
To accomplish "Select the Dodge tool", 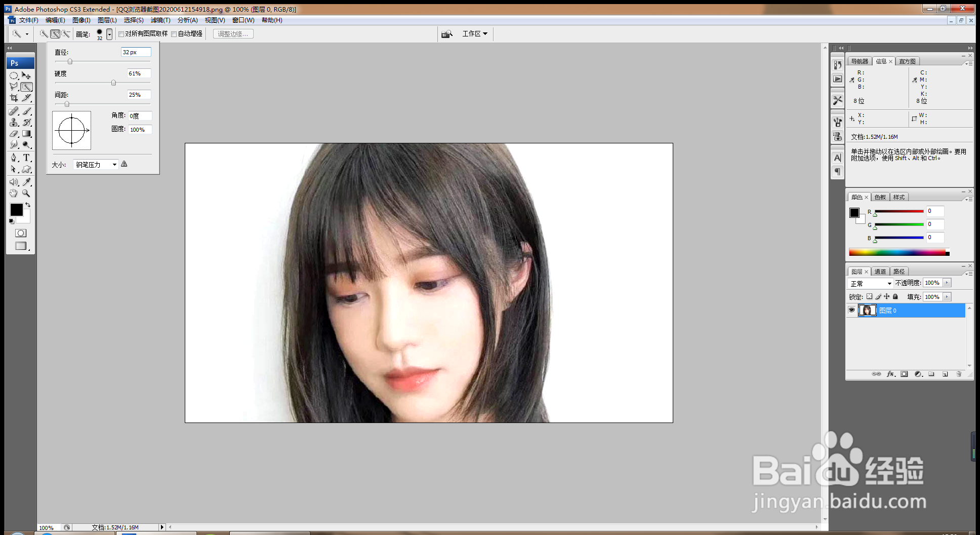I will [26, 144].
